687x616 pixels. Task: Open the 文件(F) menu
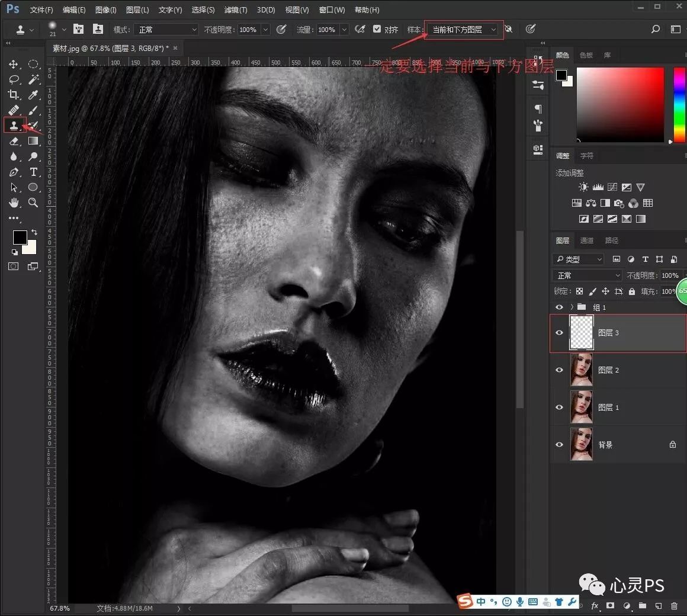41,9
